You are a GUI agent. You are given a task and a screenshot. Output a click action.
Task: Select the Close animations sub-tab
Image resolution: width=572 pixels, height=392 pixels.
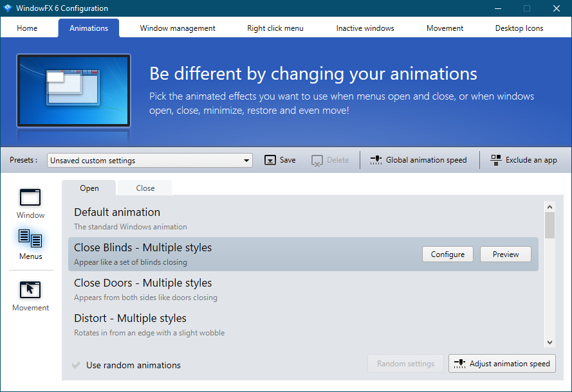click(145, 188)
